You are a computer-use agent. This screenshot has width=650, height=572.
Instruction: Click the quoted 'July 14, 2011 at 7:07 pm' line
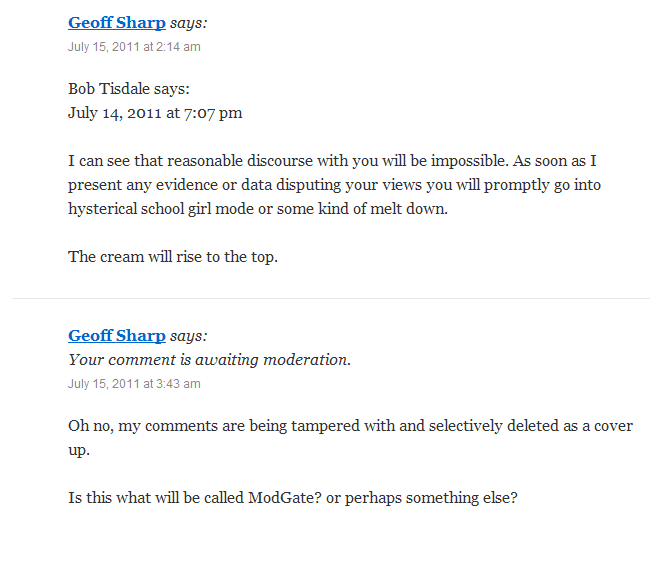tap(155, 113)
